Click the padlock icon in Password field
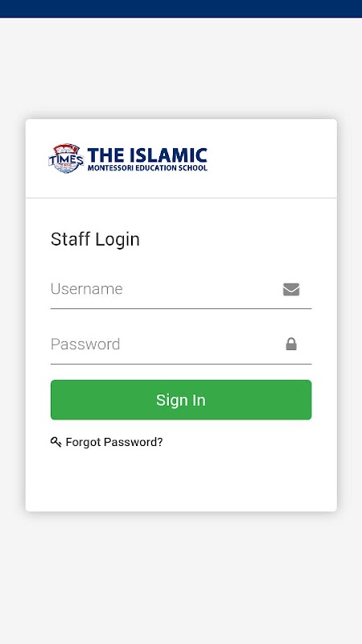The width and height of the screenshot is (362, 644). click(x=291, y=344)
